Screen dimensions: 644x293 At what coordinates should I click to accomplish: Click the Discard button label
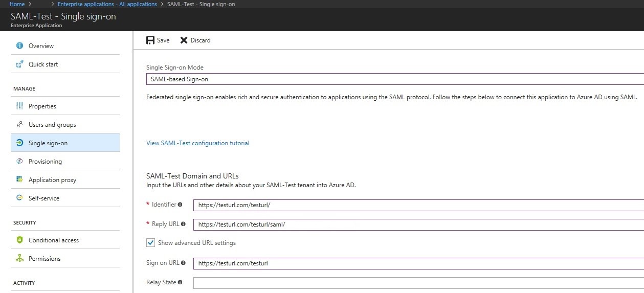point(201,40)
